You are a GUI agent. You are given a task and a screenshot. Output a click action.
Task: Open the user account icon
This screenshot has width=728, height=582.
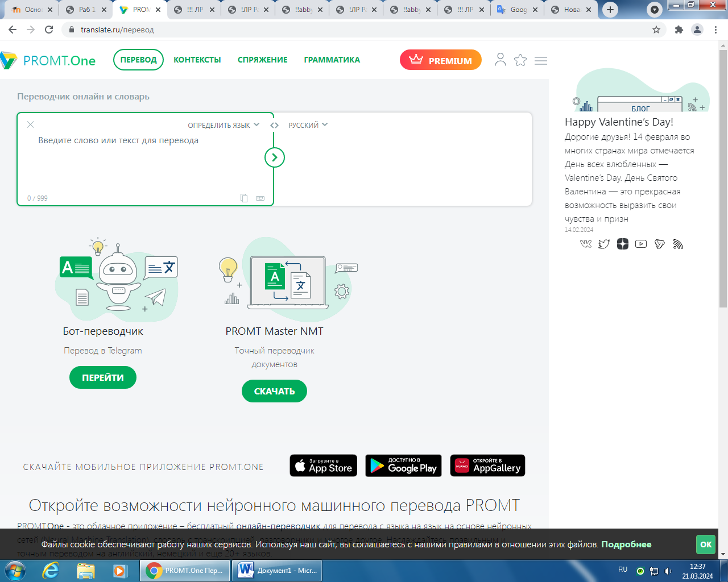[500, 60]
